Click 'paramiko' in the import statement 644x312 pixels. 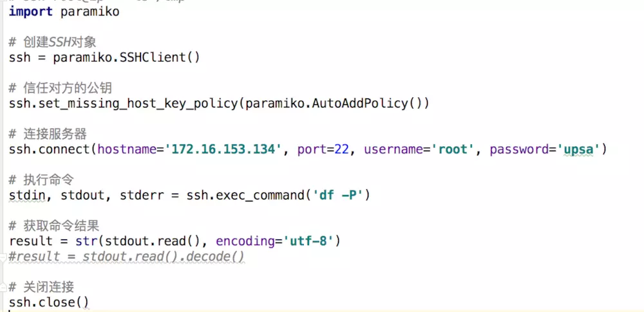click(90, 12)
